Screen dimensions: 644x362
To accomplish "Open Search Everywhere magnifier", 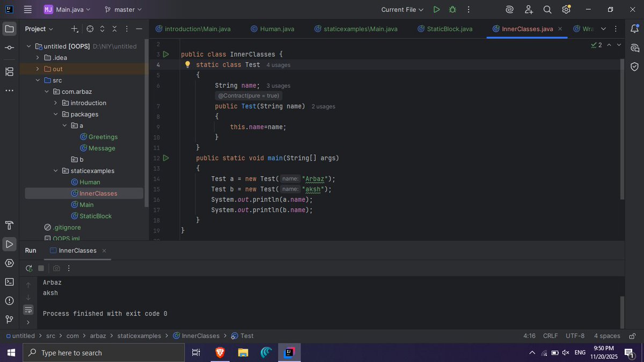I will click(547, 9).
